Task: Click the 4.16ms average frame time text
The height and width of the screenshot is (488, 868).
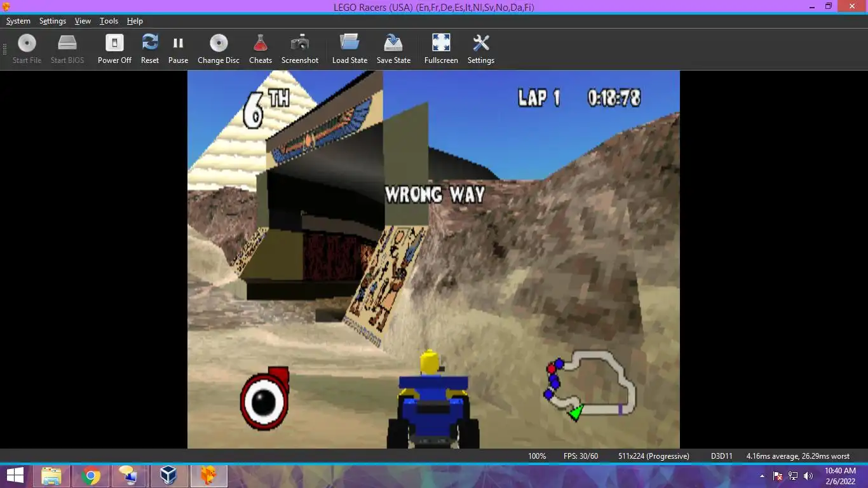Action: pos(798,456)
